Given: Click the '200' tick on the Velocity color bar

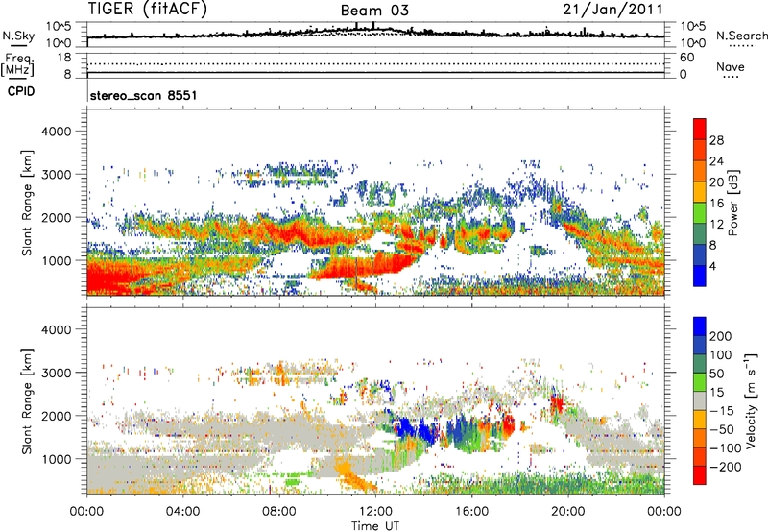Looking at the screenshot, I should pyautogui.click(x=721, y=336).
